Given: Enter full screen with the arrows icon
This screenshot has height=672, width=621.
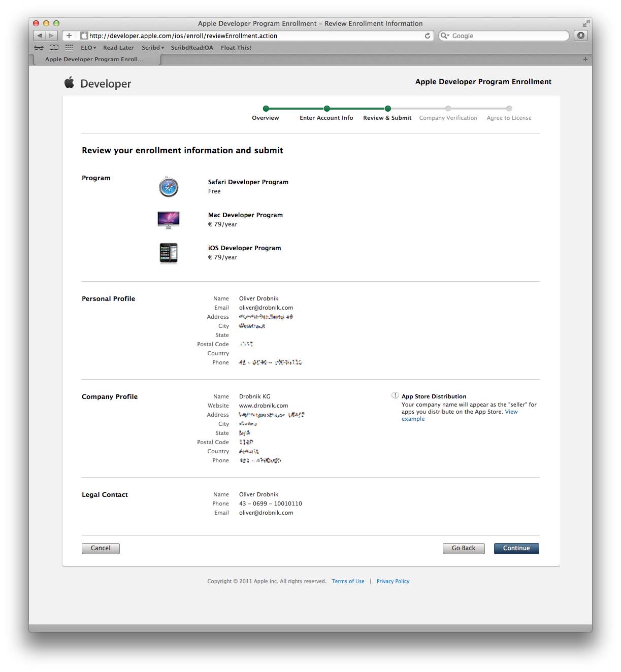Looking at the screenshot, I should (586, 23).
